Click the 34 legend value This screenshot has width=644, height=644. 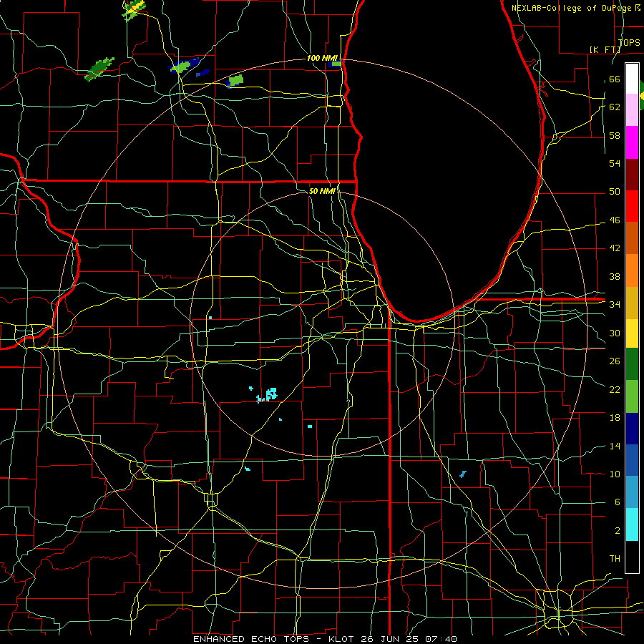coord(615,304)
